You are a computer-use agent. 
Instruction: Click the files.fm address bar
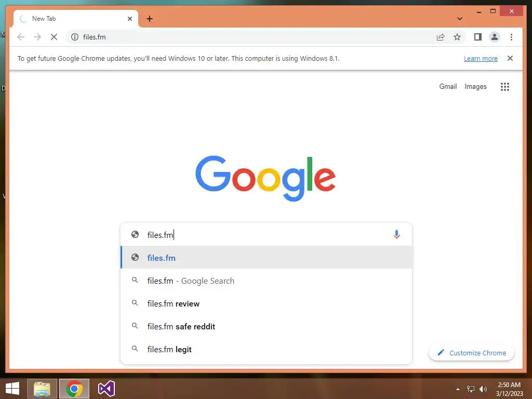251,37
